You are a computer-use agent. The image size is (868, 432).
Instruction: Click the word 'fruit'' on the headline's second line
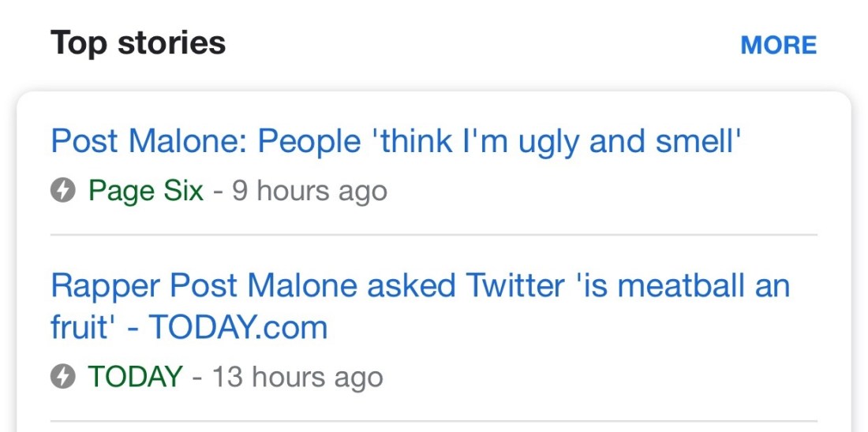click(x=84, y=327)
